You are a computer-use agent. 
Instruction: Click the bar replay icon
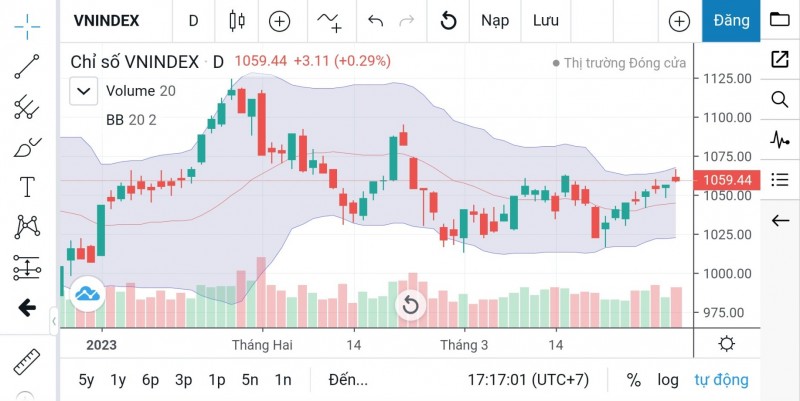pos(449,20)
